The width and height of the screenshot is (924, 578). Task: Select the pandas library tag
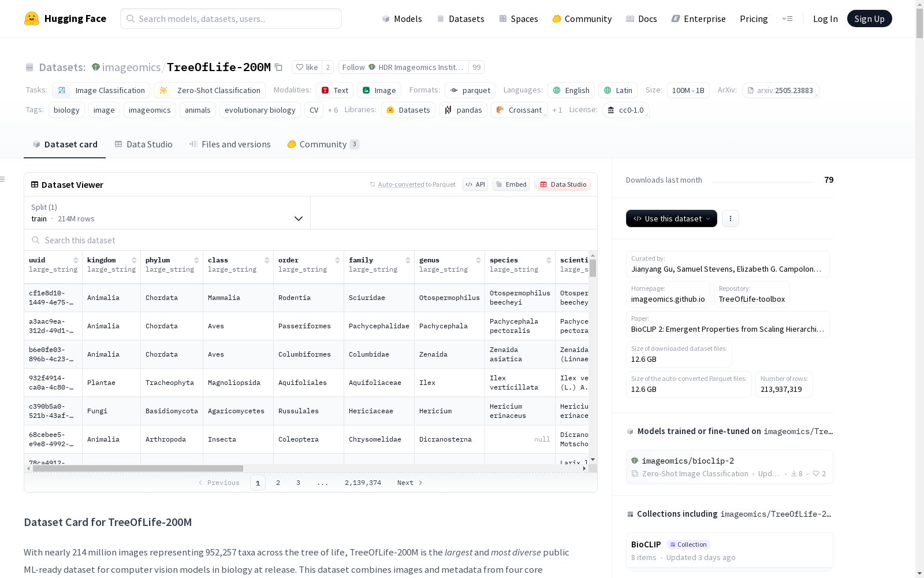(463, 110)
